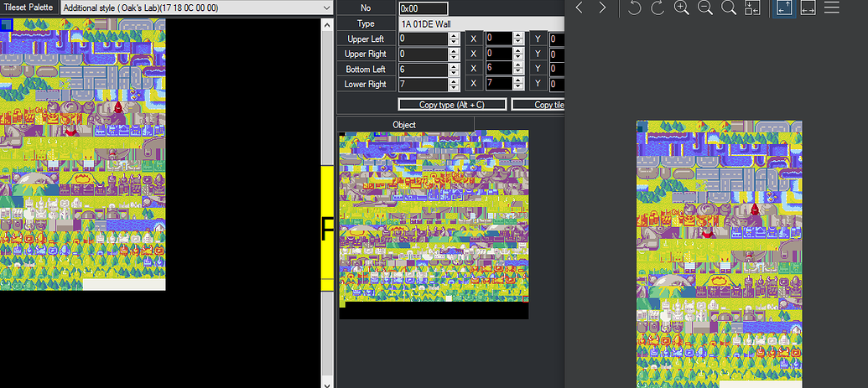Reset zoom with plain magnifier icon

pos(729,8)
